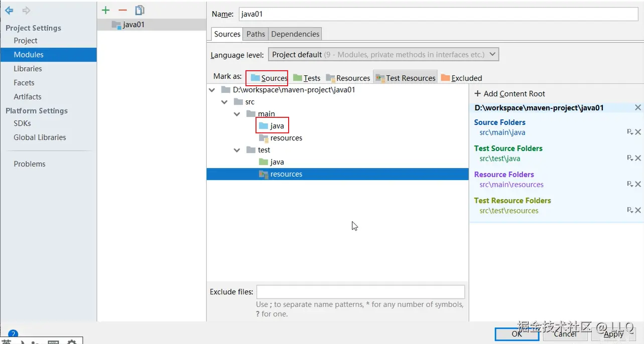Select the java01 module in list
The width and height of the screenshot is (644, 344).
(x=152, y=25)
